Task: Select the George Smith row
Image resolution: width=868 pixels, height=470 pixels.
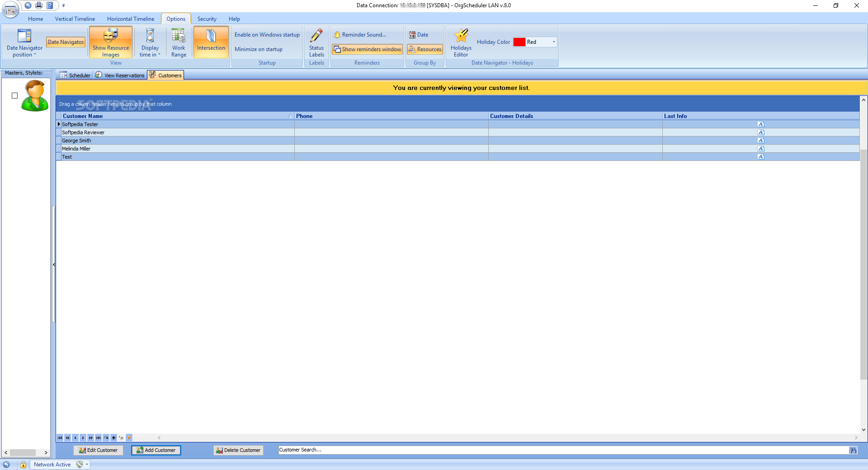Action: point(458,141)
